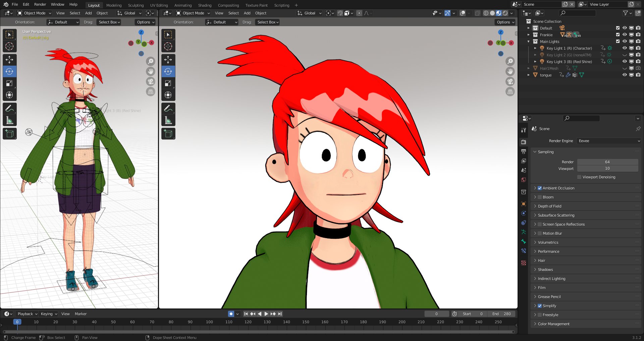
Task: Switch to the Shading workspace tab
Action: click(205, 5)
